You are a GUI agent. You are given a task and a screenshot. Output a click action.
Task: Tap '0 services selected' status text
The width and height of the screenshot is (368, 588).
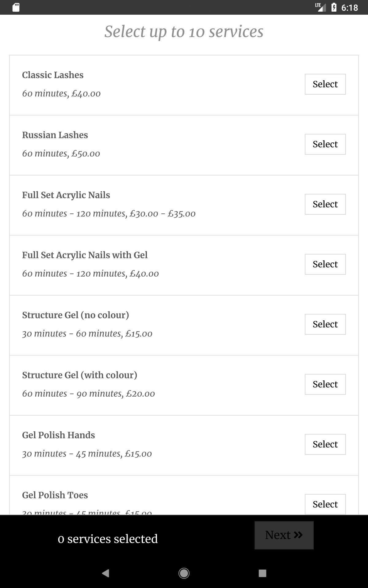108,539
